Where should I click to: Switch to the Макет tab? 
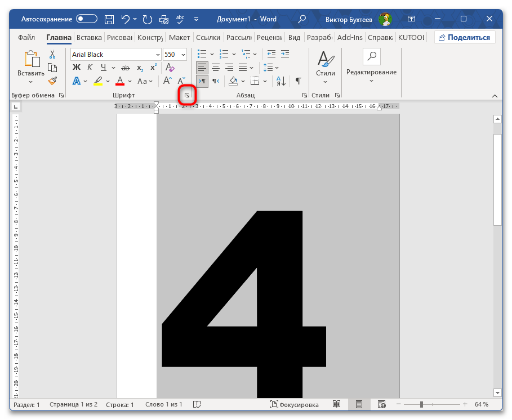tap(179, 38)
